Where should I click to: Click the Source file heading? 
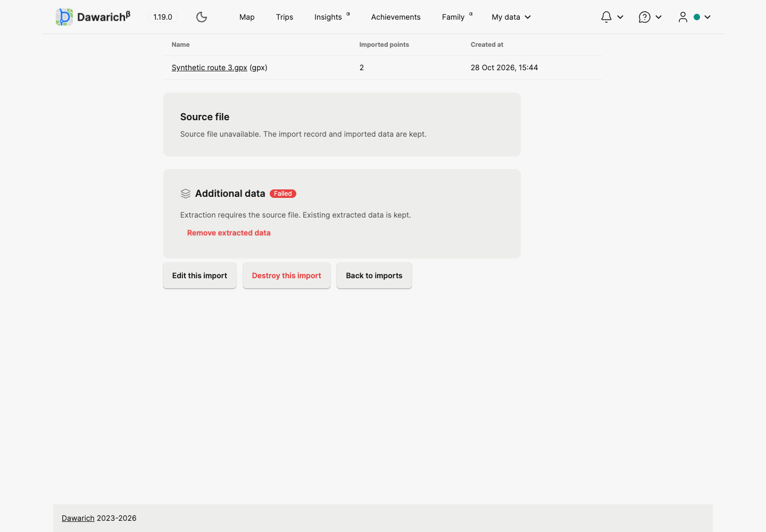[205, 117]
